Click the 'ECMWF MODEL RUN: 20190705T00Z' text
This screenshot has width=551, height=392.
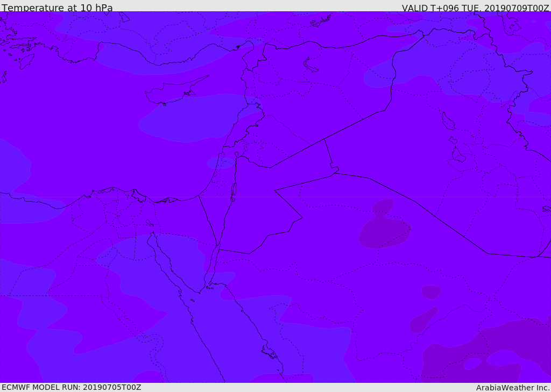[x=72, y=387]
